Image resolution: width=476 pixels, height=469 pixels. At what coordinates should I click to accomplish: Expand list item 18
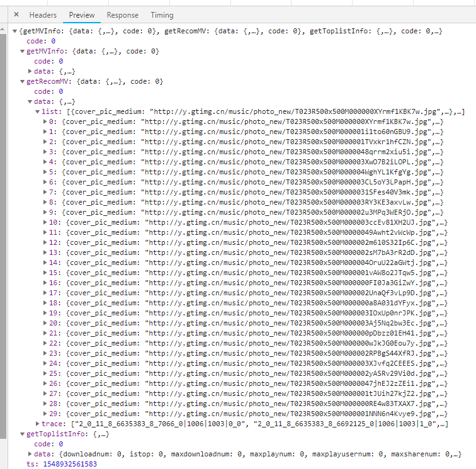(45, 303)
